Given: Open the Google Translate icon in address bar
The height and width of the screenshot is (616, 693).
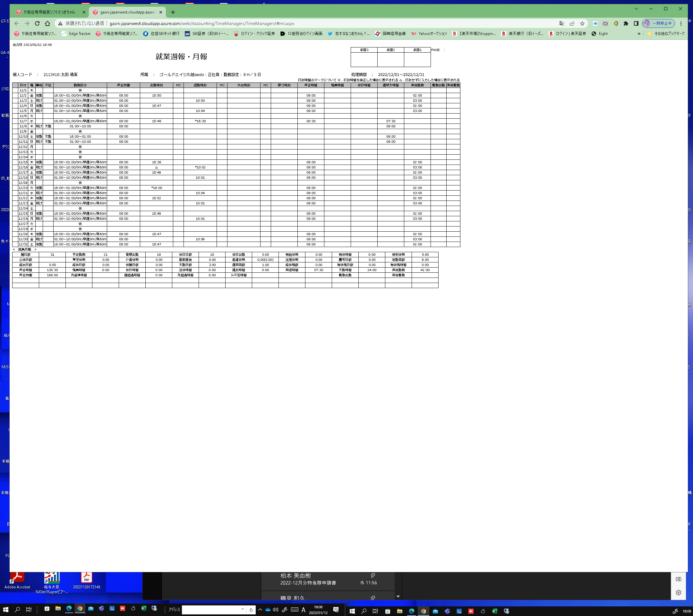Looking at the screenshot, I should (x=561, y=23).
